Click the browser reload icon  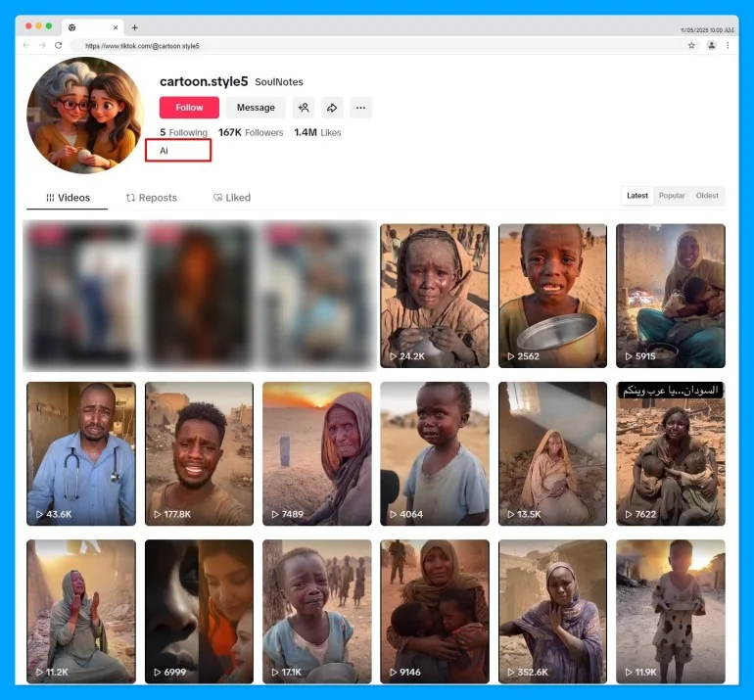pyautogui.click(x=59, y=45)
